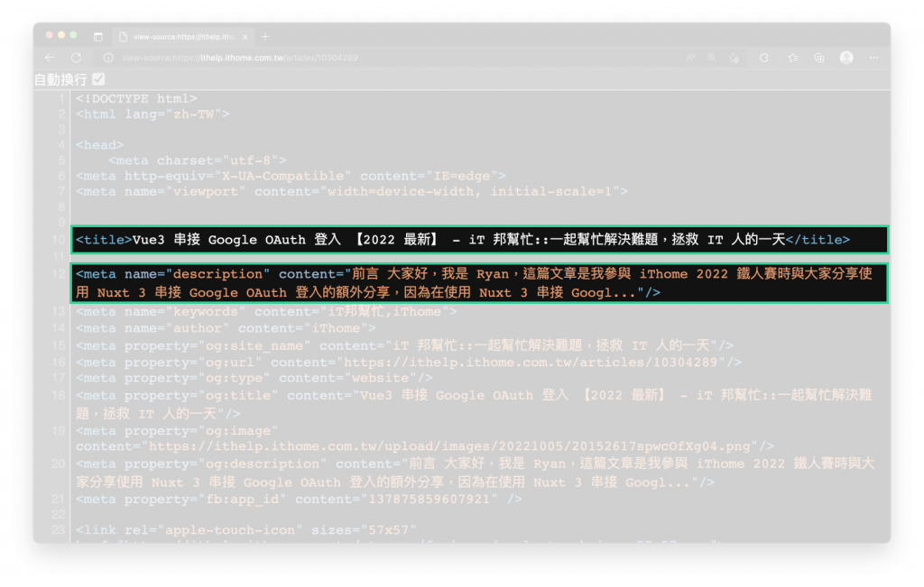Click the meta keywords line
This screenshot has width=924, height=587.
click(266, 311)
